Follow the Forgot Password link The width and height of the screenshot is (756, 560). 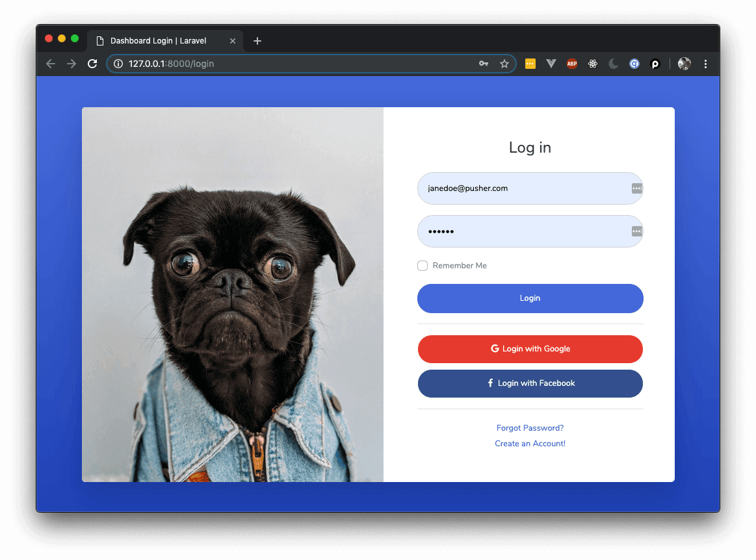pyautogui.click(x=530, y=428)
